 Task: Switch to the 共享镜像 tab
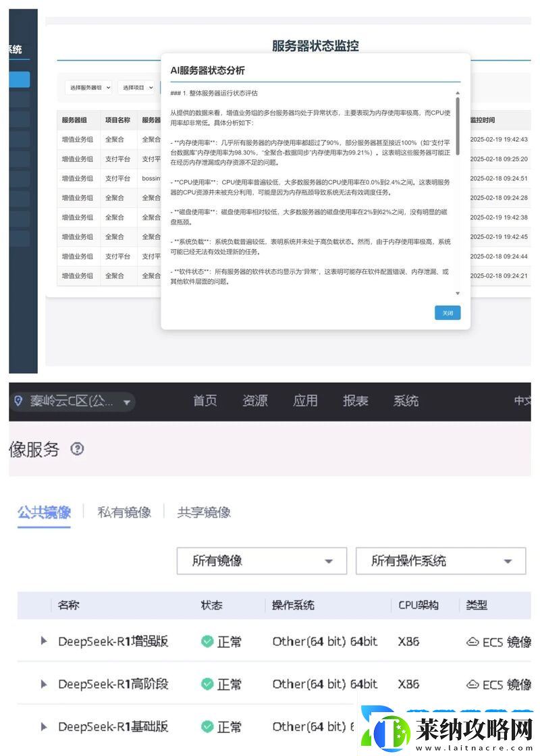[204, 512]
